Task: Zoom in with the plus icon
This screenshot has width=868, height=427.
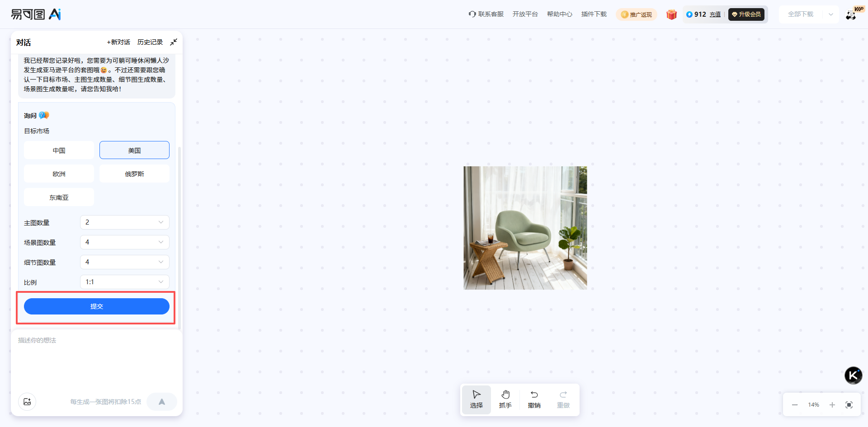Action: pos(832,405)
